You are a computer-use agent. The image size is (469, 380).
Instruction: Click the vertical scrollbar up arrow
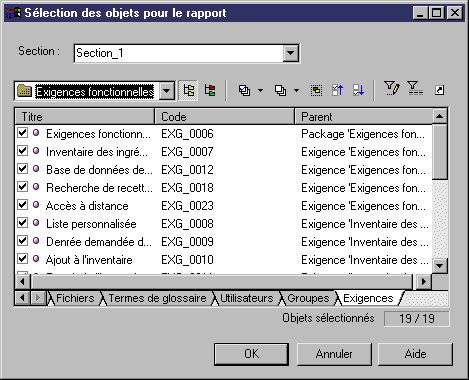click(439, 116)
